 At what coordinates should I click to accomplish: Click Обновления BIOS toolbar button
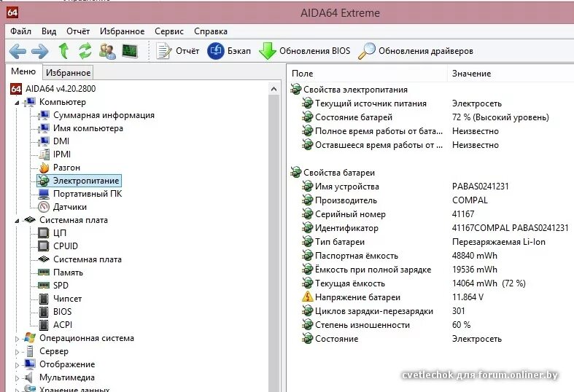[x=305, y=51]
